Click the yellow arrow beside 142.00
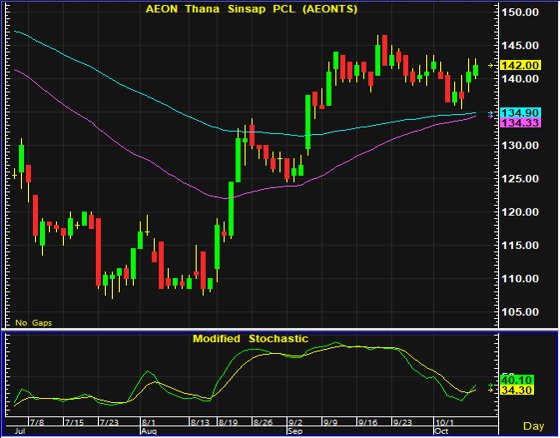This screenshot has width=560, height=438. point(491,65)
